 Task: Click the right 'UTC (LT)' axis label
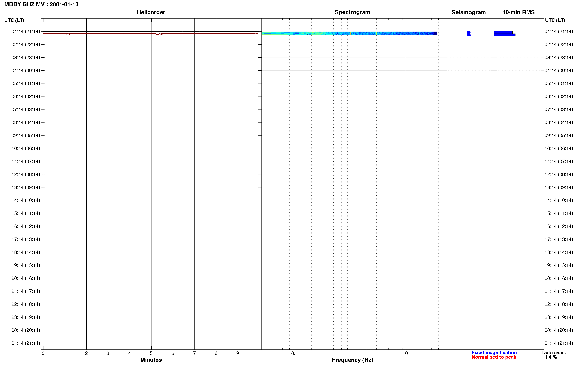pyautogui.click(x=555, y=20)
